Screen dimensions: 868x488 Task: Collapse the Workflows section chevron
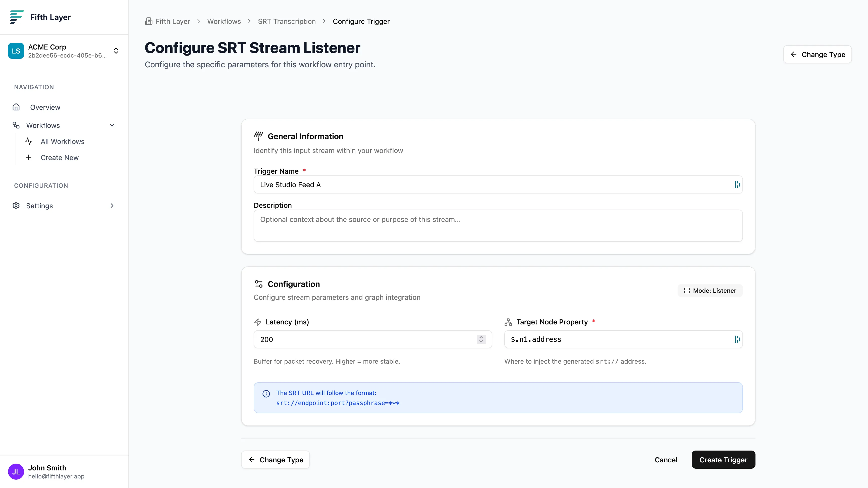(112, 125)
